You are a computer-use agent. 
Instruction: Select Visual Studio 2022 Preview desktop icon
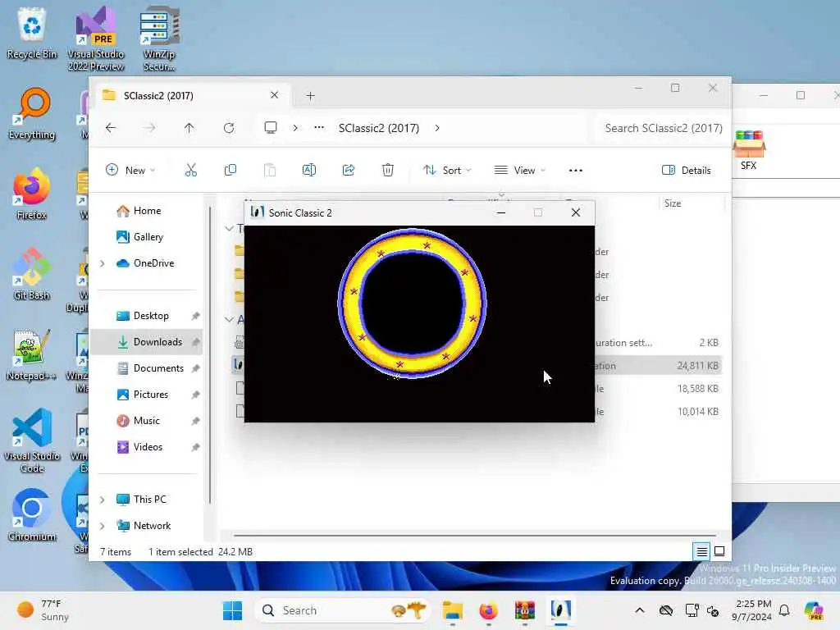pos(96,39)
